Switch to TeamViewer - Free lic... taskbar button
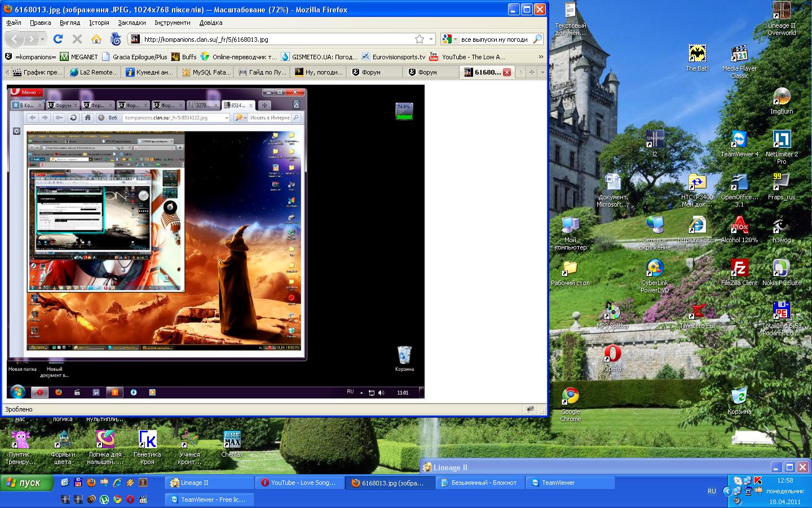Screen dimensions: 812x508 [x=209, y=500]
